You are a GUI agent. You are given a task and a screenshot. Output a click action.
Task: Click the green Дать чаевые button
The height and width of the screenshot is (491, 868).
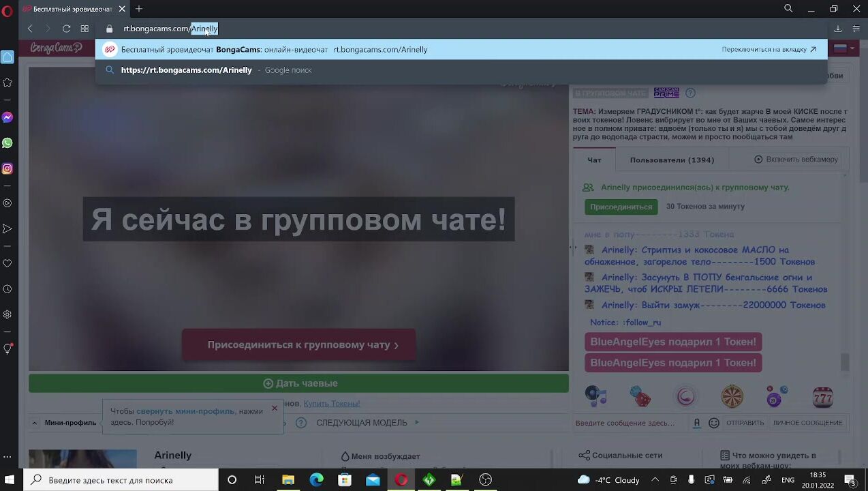click(x=298, y=383)
